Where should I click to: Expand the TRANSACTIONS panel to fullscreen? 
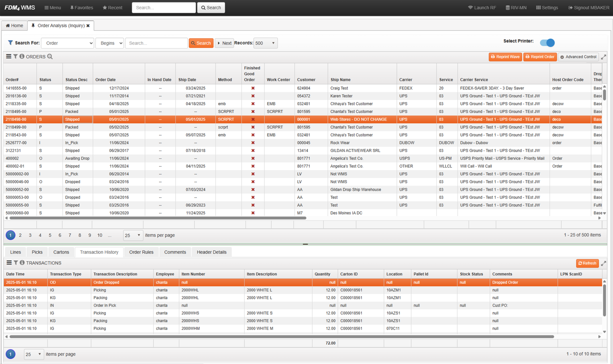603,264
